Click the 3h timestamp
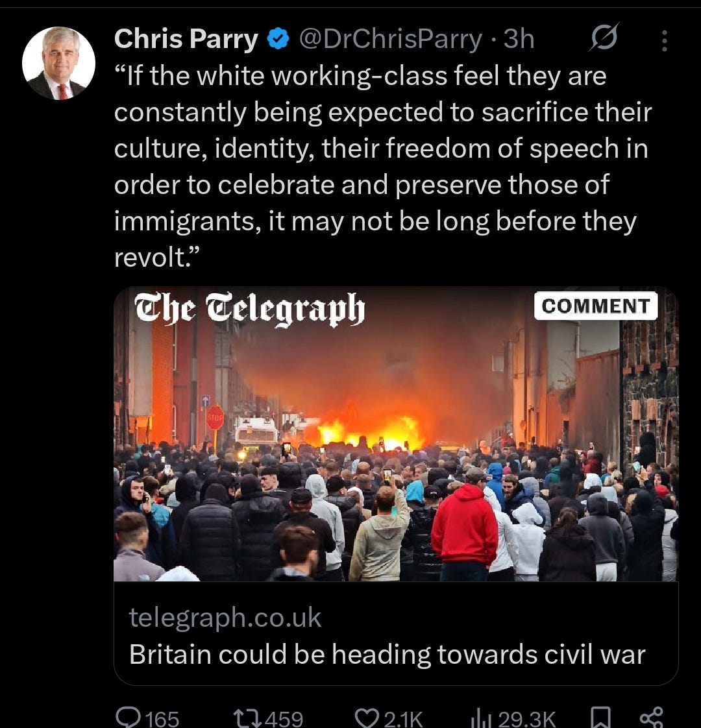 click(519, 39)
